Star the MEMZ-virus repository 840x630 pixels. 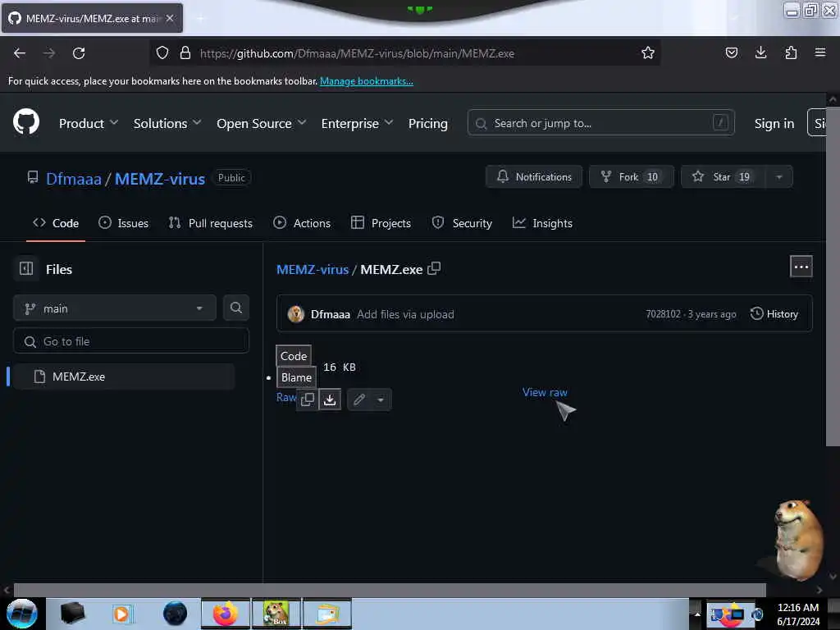tap(724, 177)
